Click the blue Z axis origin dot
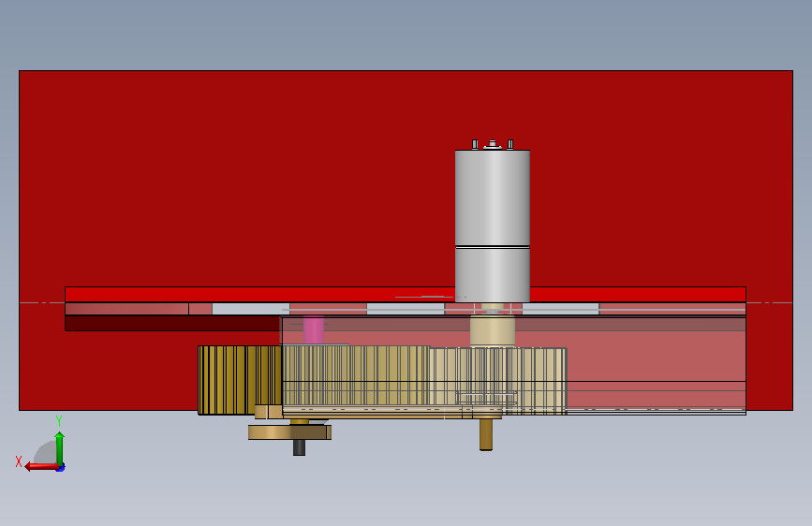 [x=61, y=468]
